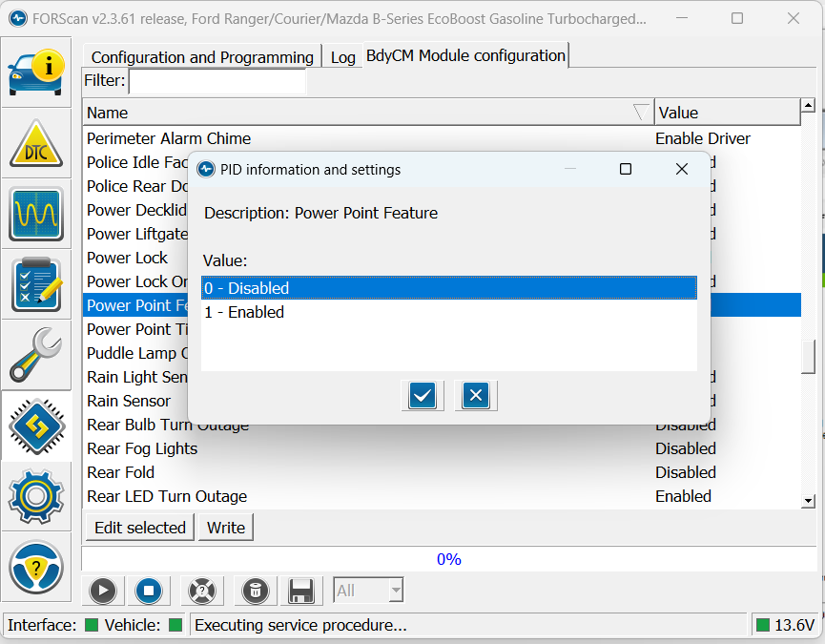Viewport: 825px width, 644px height.
Task: Open the service procedures wrench section
Action: point(36,355)
